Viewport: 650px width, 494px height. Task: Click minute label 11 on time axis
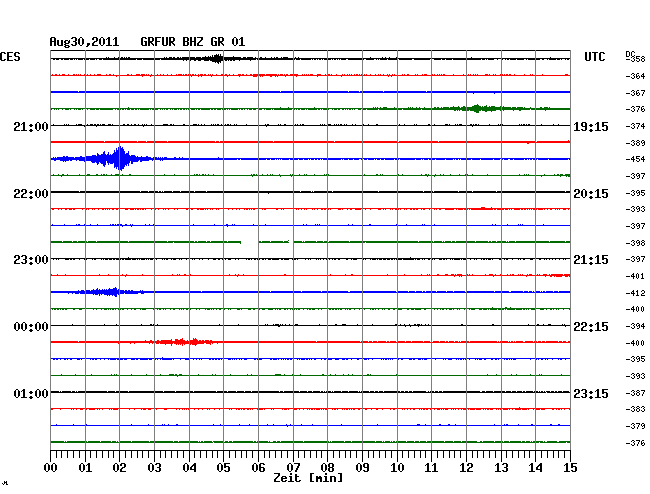pos(431,468)
